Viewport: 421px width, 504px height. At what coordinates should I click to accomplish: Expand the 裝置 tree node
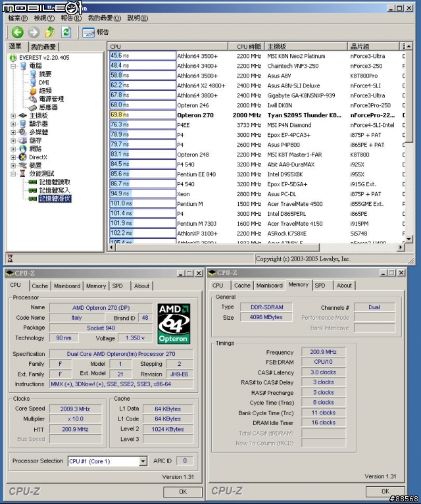[13, 166]
